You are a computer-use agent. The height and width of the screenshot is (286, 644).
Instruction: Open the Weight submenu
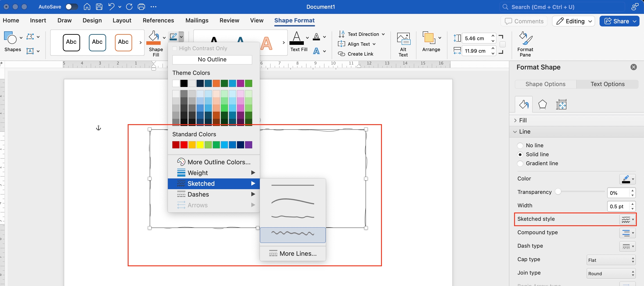[x=214, y=173]
